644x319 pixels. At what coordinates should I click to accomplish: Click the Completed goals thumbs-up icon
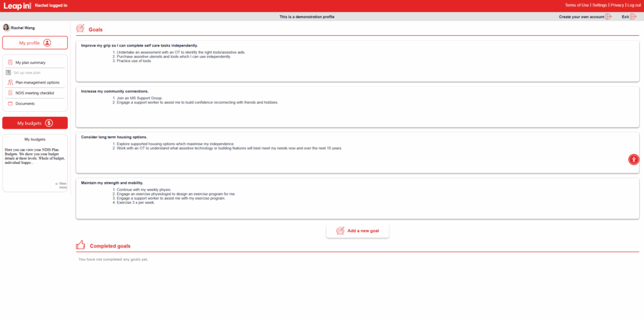click(80, 246)
